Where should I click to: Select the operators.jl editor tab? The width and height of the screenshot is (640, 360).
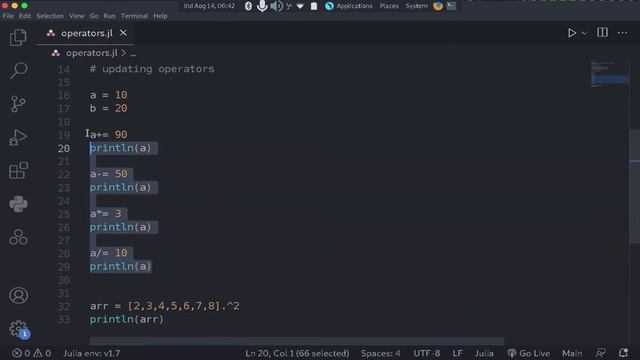[x=85, y=33]
